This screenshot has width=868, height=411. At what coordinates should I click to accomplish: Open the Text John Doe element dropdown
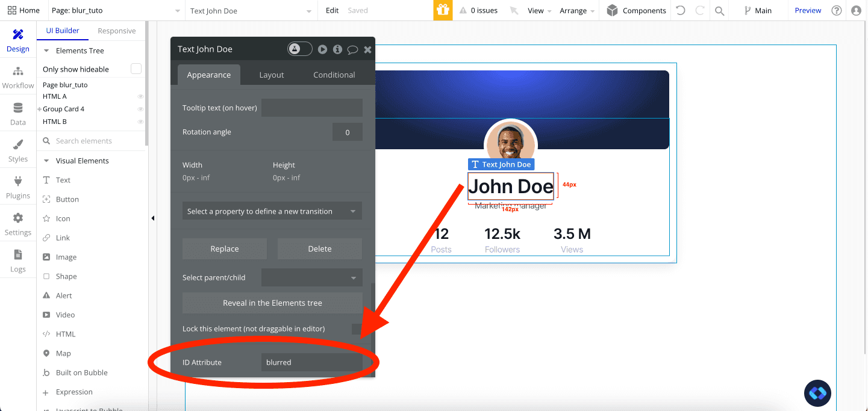(x=252, y=10)
